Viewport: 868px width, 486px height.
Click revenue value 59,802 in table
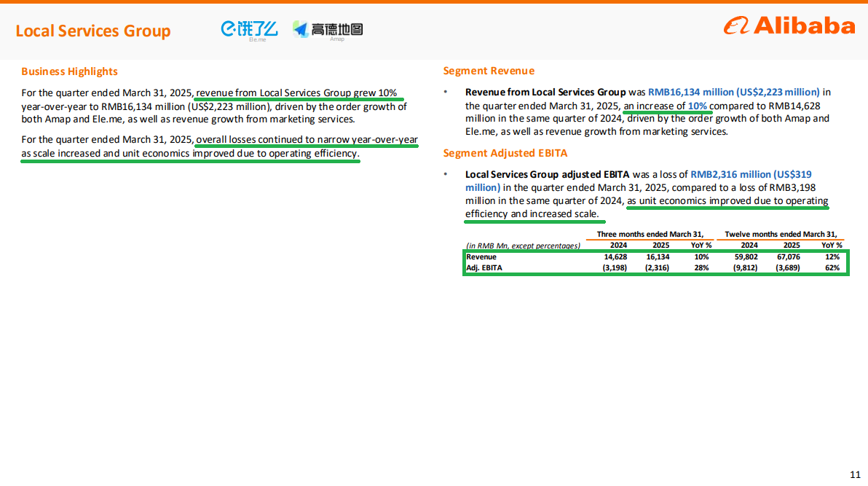[746, 256]
